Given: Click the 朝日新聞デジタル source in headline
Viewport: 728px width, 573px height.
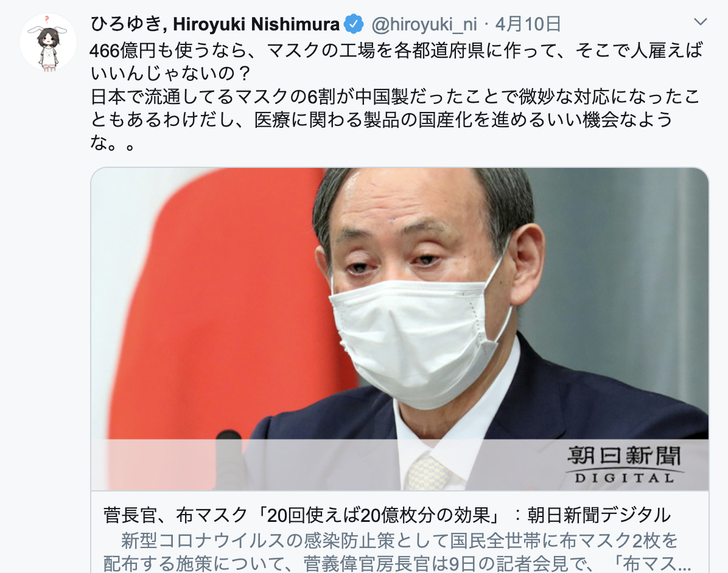Looking at the screenshot, I should pyautogui.click(x=599, y=515).
